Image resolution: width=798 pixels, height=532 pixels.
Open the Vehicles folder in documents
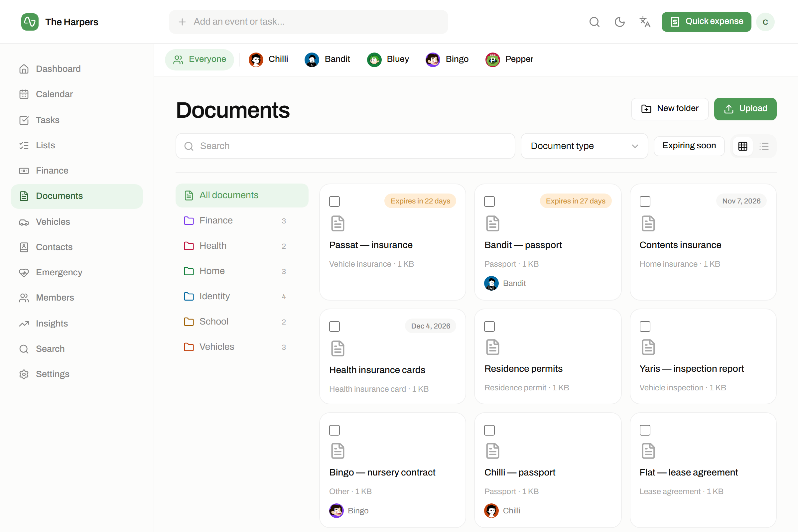[x=242, y=347]
